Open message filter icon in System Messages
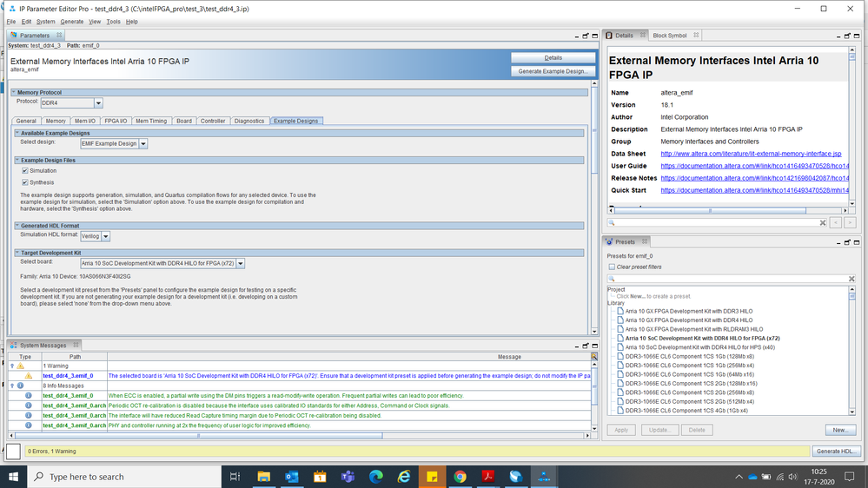 [594, 356]
